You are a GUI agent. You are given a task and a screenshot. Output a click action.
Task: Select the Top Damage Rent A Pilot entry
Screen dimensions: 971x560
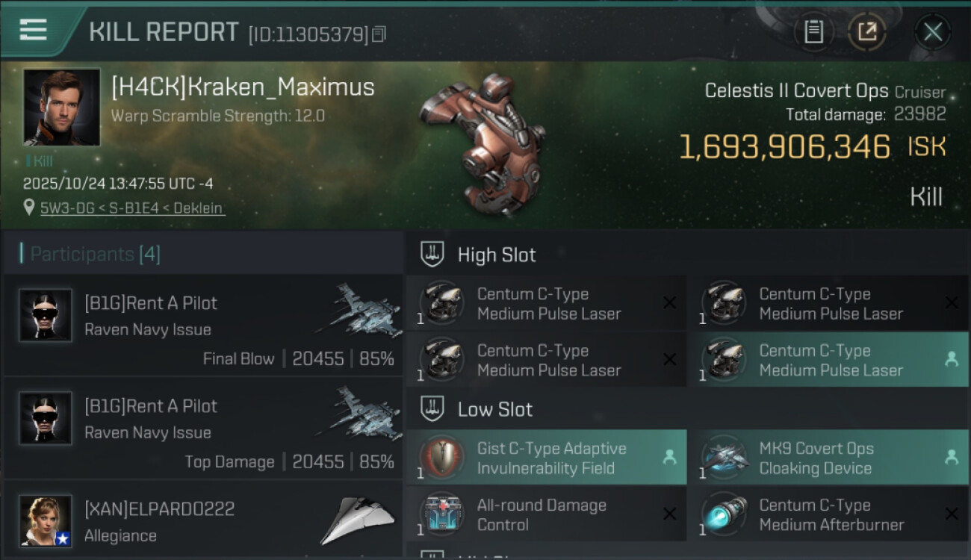(x=203, y=429)
